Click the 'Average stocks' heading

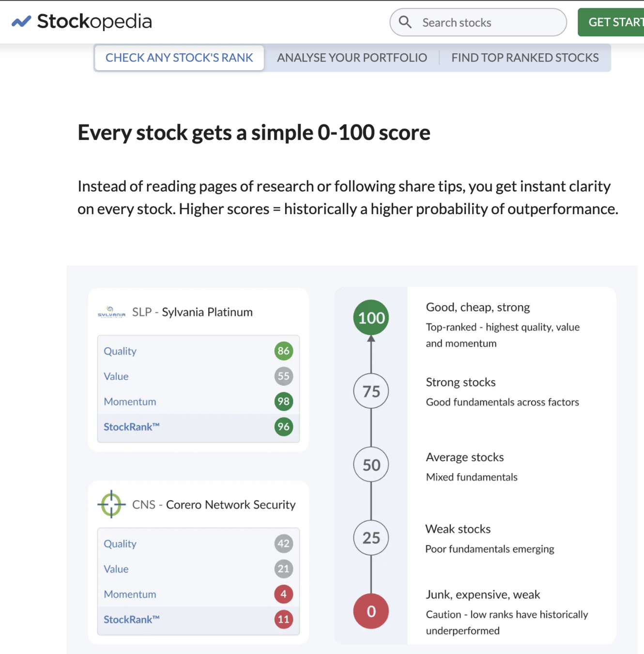click(465, 457)
